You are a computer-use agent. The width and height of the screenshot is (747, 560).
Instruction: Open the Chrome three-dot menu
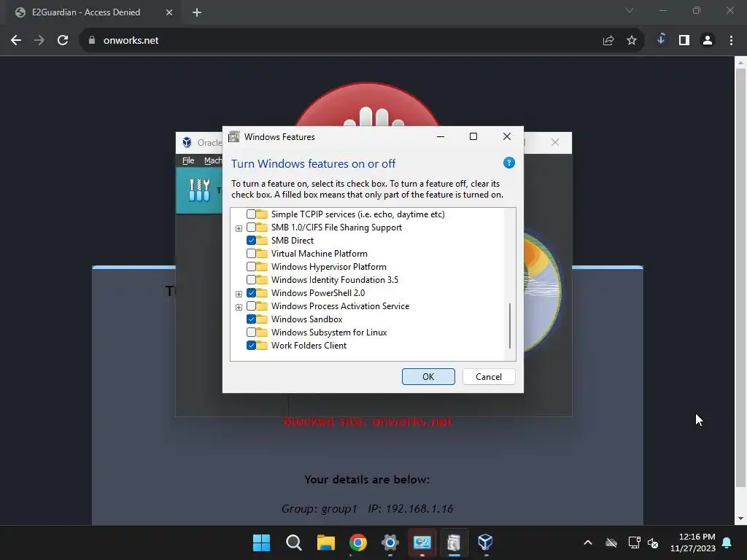click(x=731, y=41)
